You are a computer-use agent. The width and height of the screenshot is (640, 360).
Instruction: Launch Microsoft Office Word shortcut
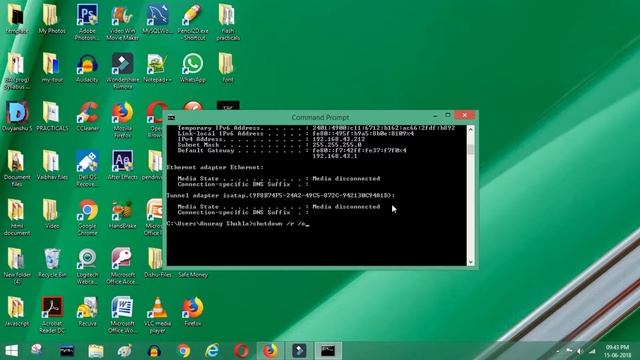tap(122, 315)
